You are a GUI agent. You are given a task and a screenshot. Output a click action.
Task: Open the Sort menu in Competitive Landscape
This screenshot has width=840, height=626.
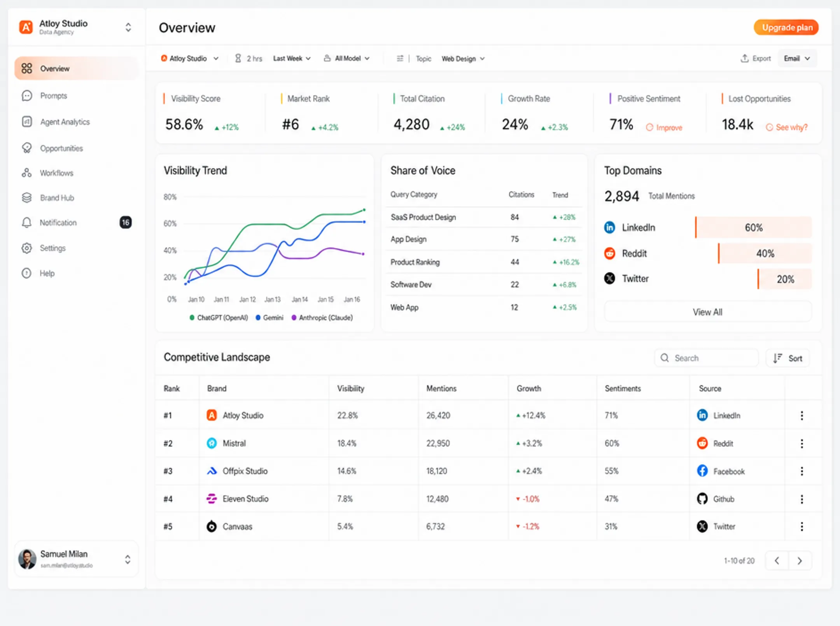tap(788, 358)
